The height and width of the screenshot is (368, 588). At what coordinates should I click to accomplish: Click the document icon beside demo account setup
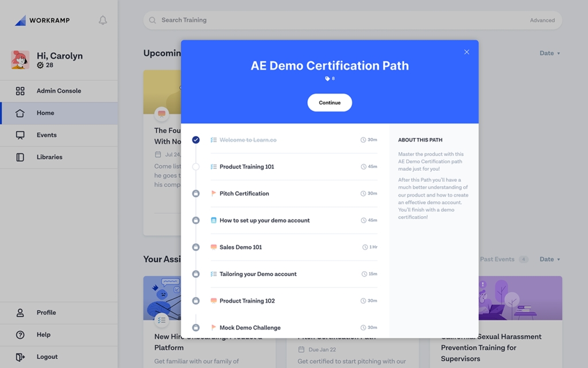[214, 220]
